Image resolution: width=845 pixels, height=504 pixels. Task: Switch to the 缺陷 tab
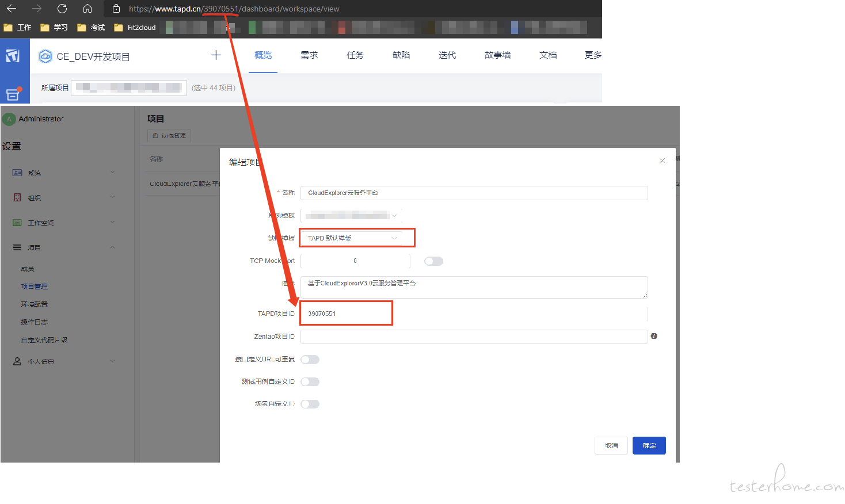tap(401, 55)
